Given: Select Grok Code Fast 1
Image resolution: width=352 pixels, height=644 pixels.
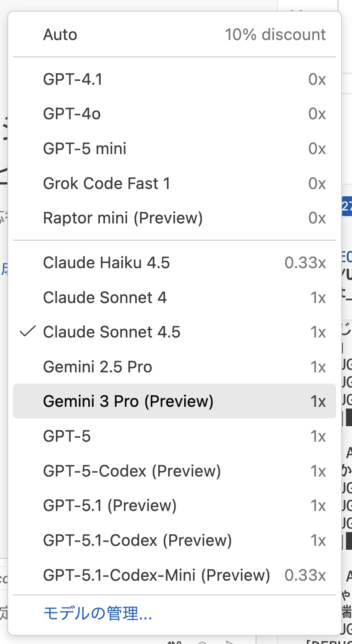Looking at the screenshot, I should (107, 184).
